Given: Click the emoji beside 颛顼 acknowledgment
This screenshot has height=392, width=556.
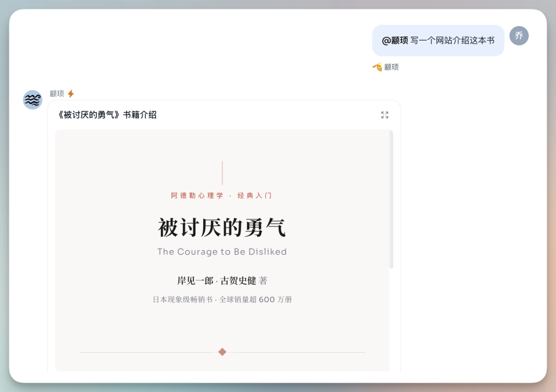Looking at the screenshot, I should click(377, 67).
